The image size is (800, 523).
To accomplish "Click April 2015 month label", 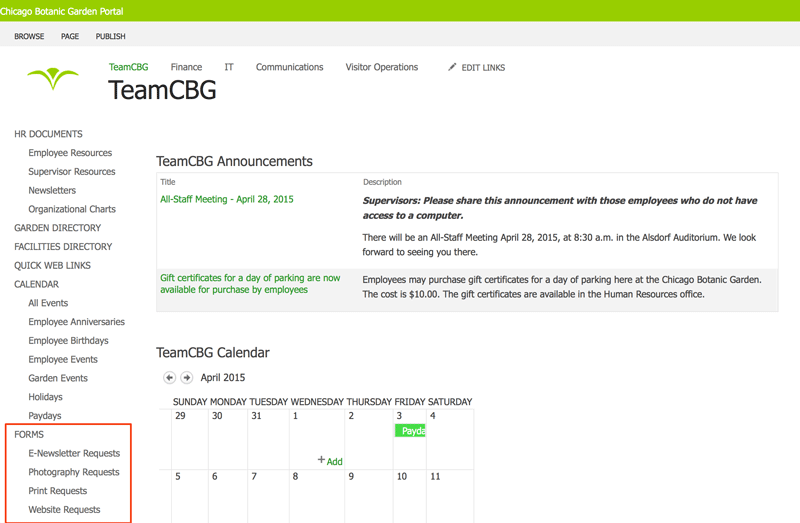I will pyautogui.click(x=223, y=378).
